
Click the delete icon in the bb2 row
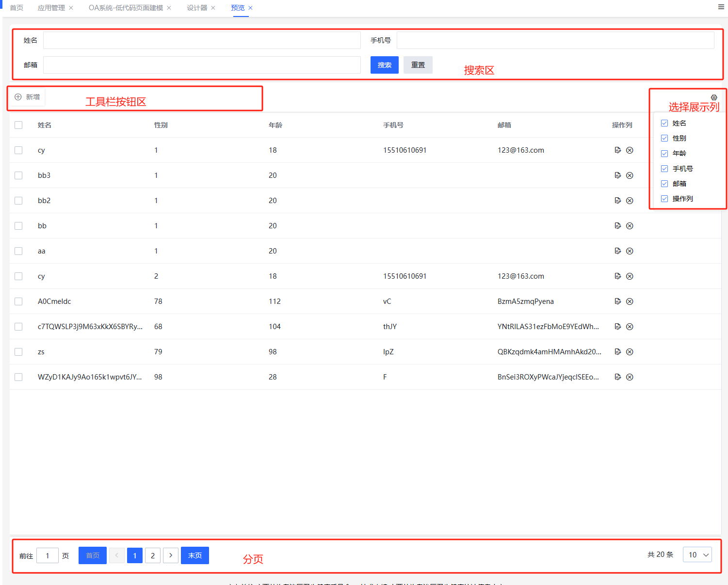pyautogui.click(x=630, y=201)
